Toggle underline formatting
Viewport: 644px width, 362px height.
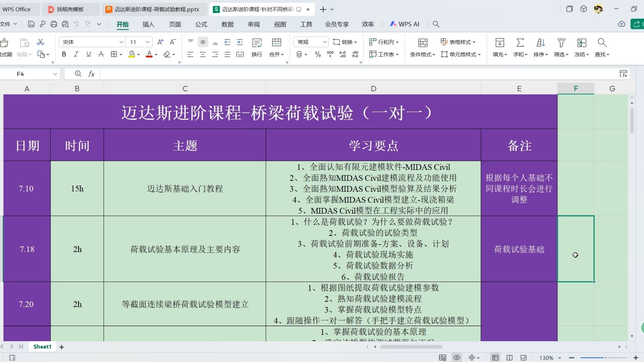click(88, 54)
